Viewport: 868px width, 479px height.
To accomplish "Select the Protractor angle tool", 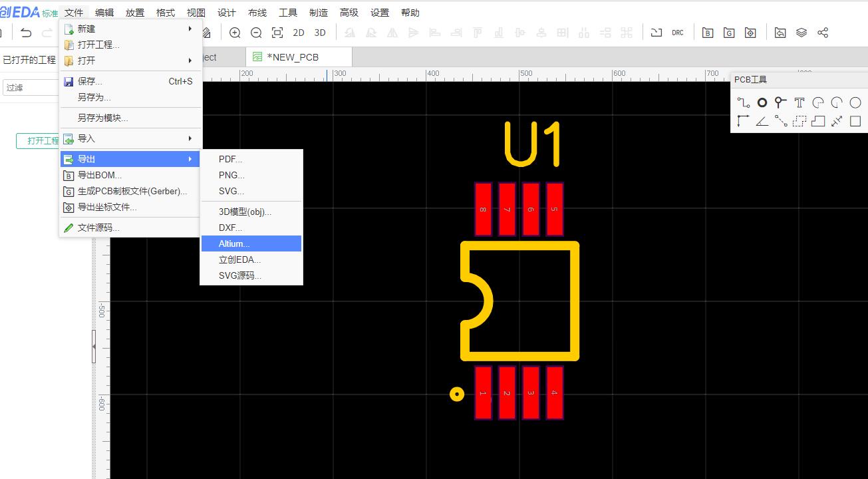I will tap(762, 121).
